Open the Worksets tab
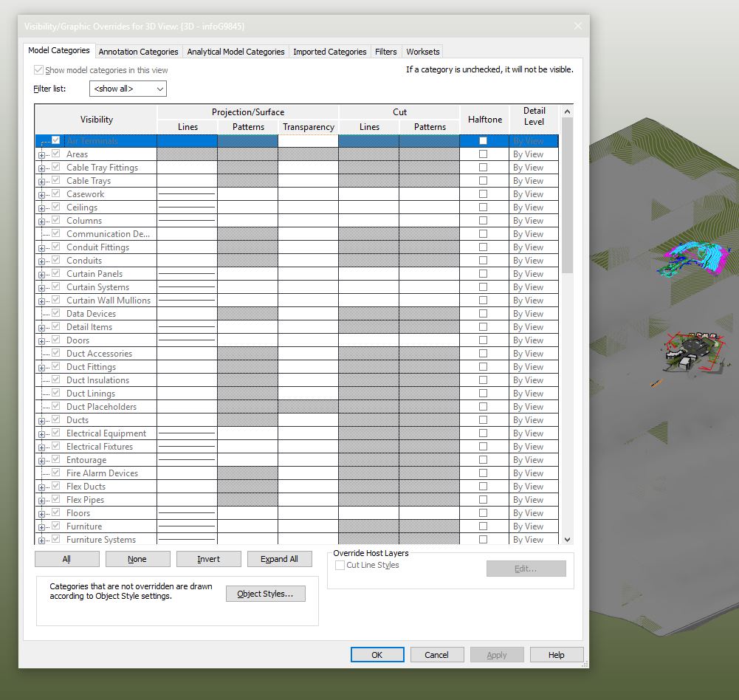Viewport: 739px width, 700px height. click(423, 52)
